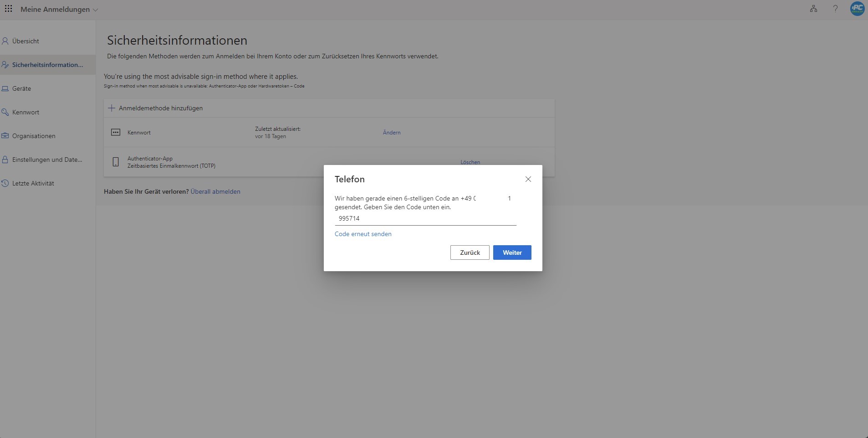
Task: Open Kennwort in the sidebar
Action: click(x=26, y=112)
